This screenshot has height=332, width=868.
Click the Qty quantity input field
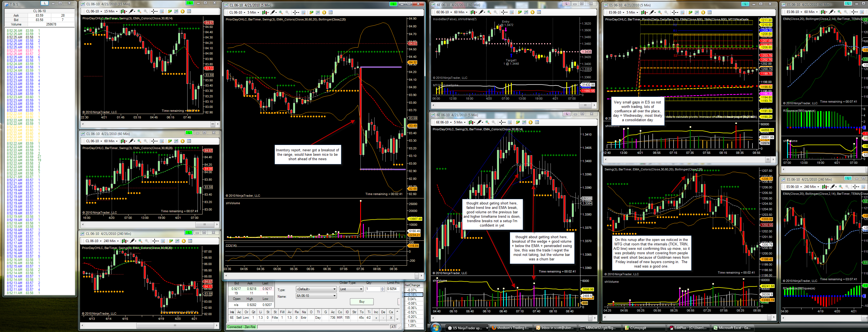pyautogui.click(x=373, y=289)
